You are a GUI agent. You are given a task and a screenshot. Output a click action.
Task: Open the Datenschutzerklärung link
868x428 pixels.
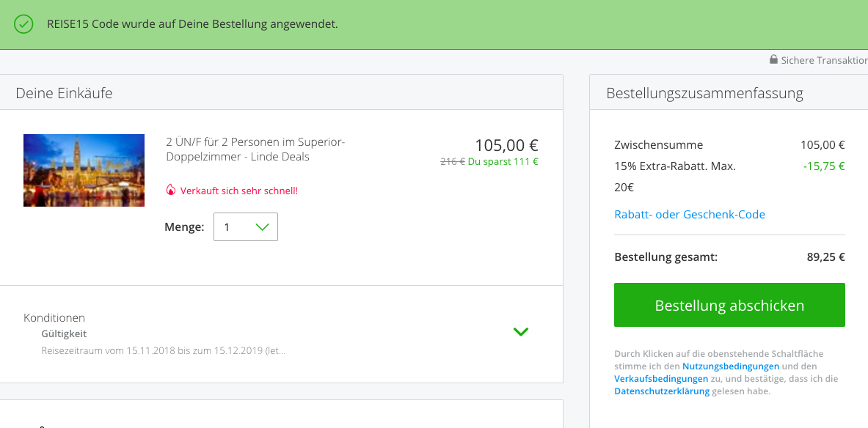(662, 391)
